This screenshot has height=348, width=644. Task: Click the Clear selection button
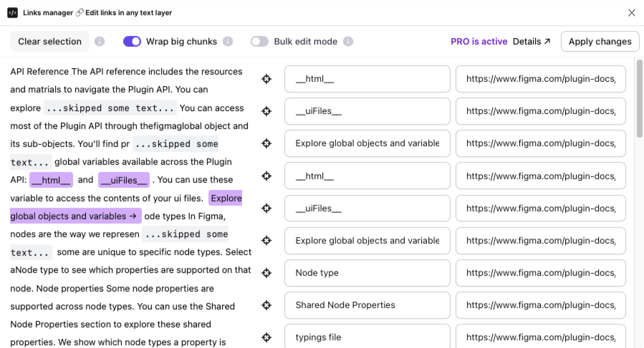49,41
